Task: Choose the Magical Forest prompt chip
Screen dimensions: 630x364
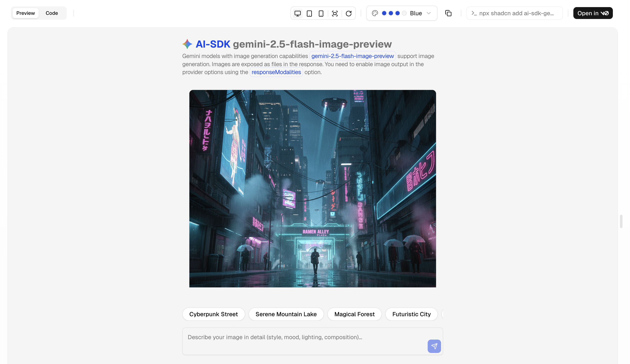Action: click(354, 314)
